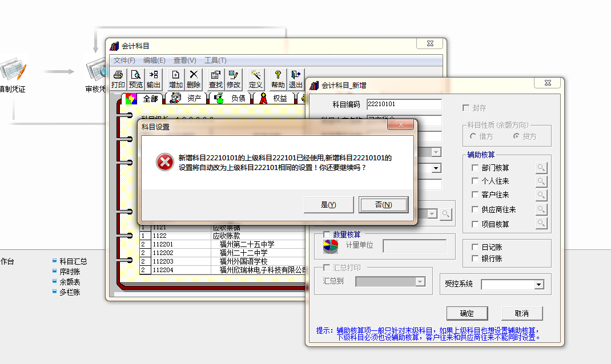The image size is (611, 364).
Task: Enable the 数量核算 checkbox
Action: 327,234
